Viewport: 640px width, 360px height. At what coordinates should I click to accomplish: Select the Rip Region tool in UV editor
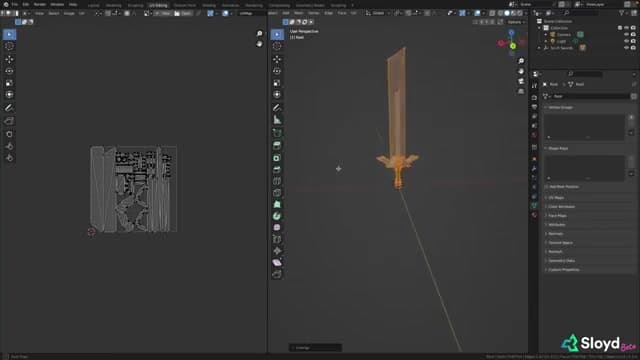pyautogui.click(x=9, y=121)
